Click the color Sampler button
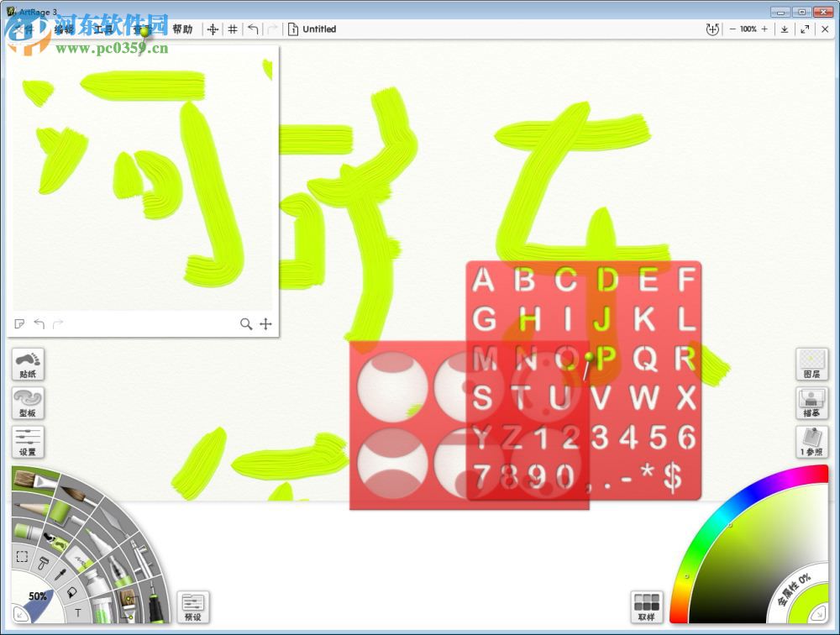The height and width of the screenshot is (635, 840). point(646,606)
